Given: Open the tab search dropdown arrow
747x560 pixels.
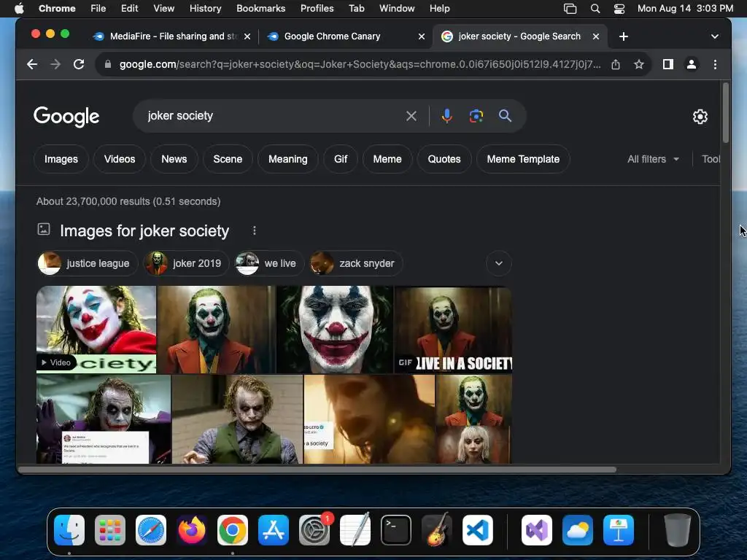Looking at the screenshot, I should pos(715,36).
